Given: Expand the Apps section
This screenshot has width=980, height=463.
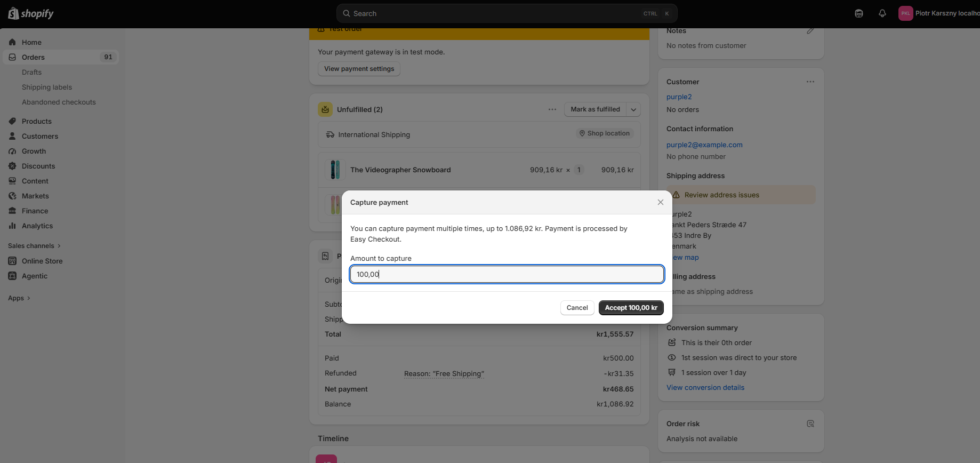Looking at the screenshot, I should [19, 298].
